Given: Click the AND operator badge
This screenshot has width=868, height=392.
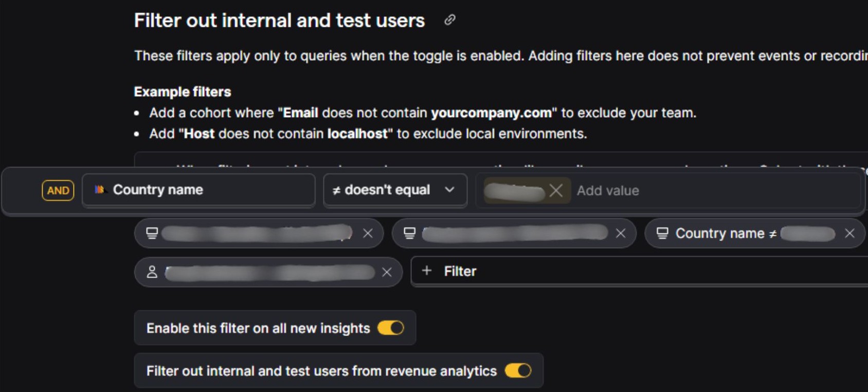Looking at the screenshot, I should [58, 191].
